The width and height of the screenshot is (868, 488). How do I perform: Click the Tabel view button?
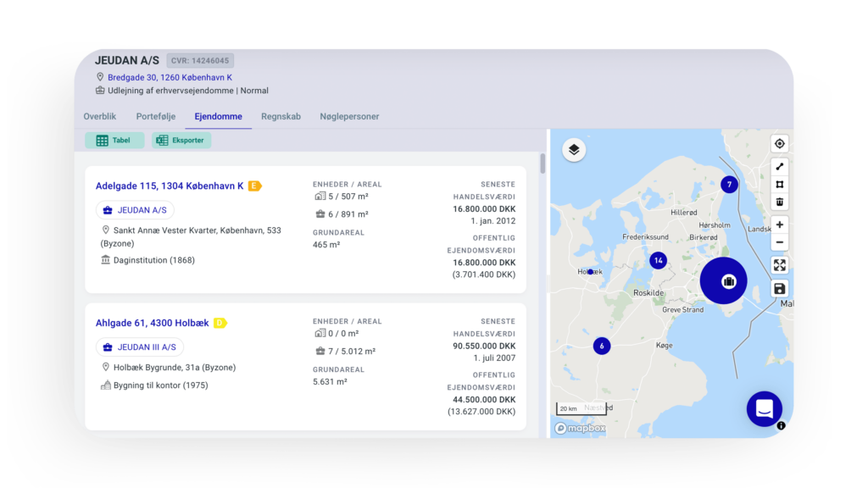114,141
